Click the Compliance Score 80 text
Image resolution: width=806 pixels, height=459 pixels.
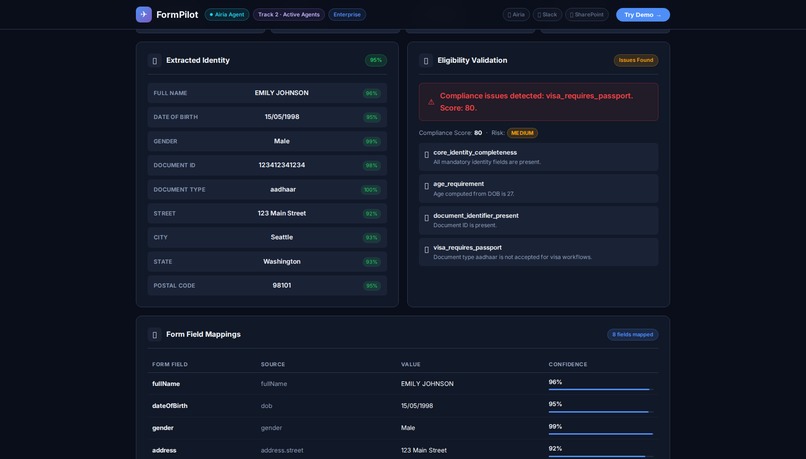450,133
